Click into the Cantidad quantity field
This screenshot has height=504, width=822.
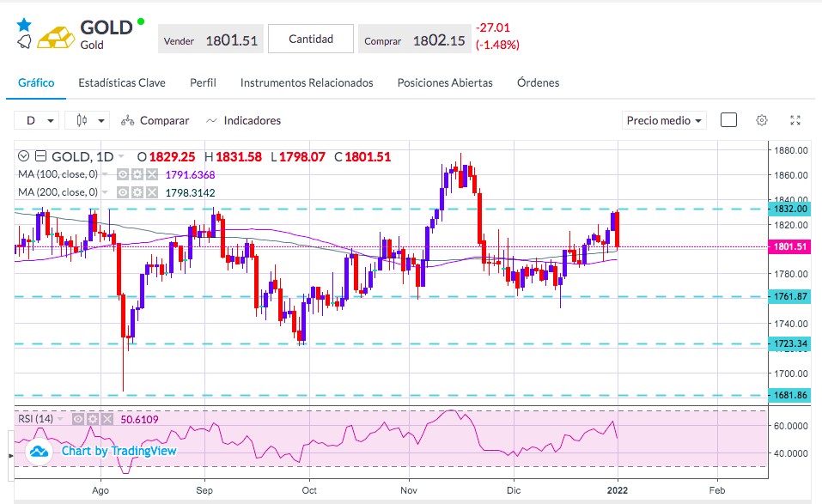(311, 39)
